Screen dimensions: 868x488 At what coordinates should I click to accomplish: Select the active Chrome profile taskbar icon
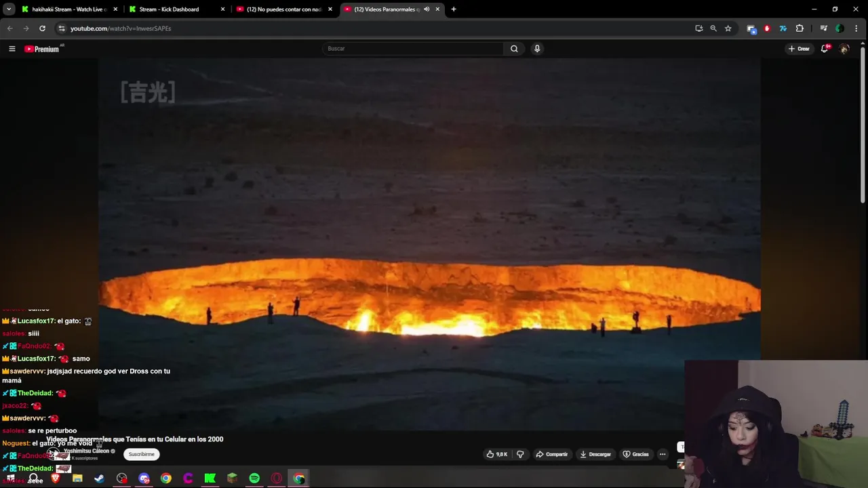point(298,479)
